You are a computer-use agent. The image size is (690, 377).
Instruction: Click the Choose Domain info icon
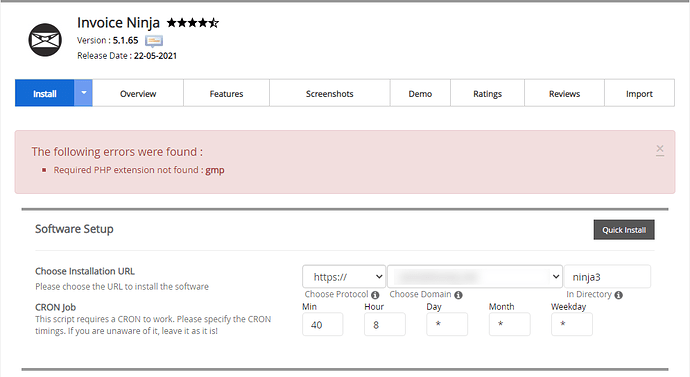458,295
